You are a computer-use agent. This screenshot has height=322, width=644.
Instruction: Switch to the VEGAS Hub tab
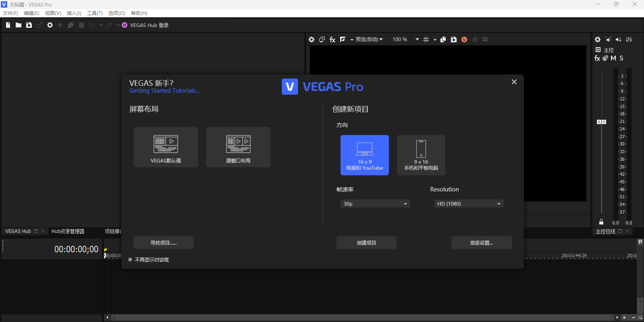(18, 231)
